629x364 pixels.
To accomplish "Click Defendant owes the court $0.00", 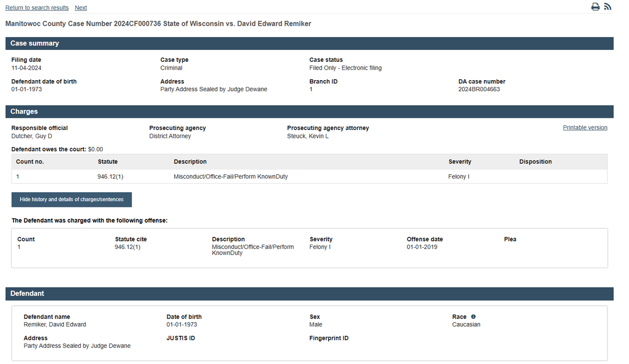I will click(x=57, y=149).
